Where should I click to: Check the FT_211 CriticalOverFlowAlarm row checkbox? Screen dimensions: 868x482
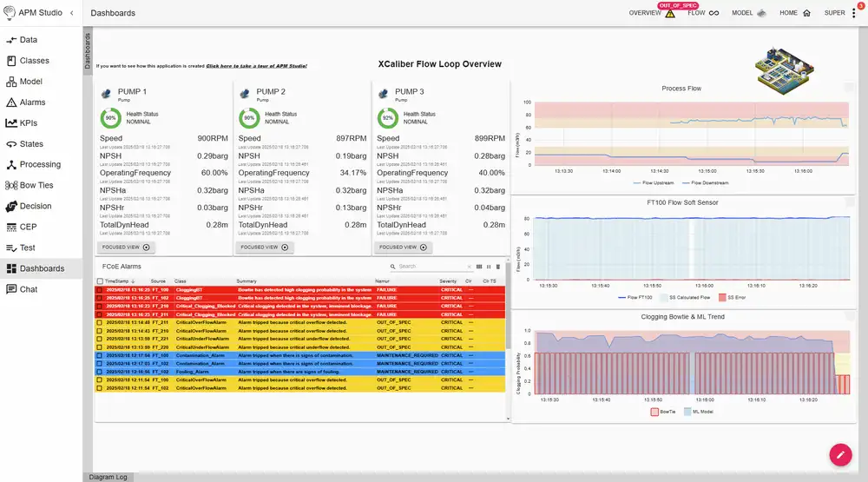(100, 322)
